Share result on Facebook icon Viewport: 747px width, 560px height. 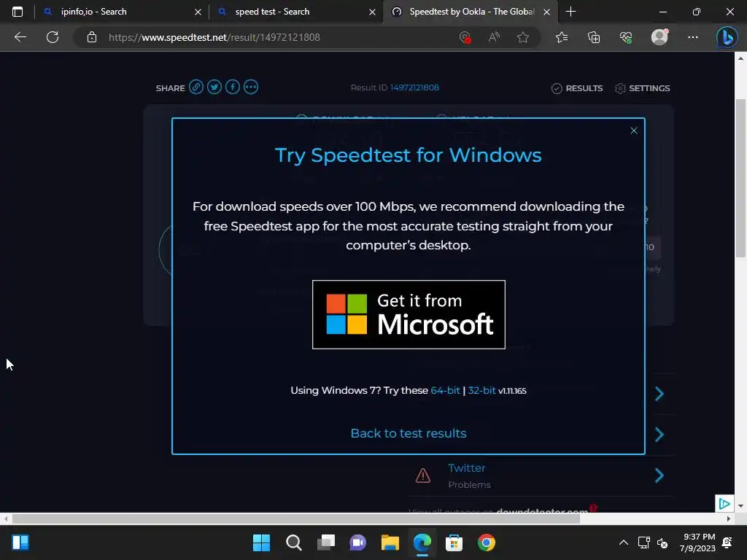[x=233, y=87]
